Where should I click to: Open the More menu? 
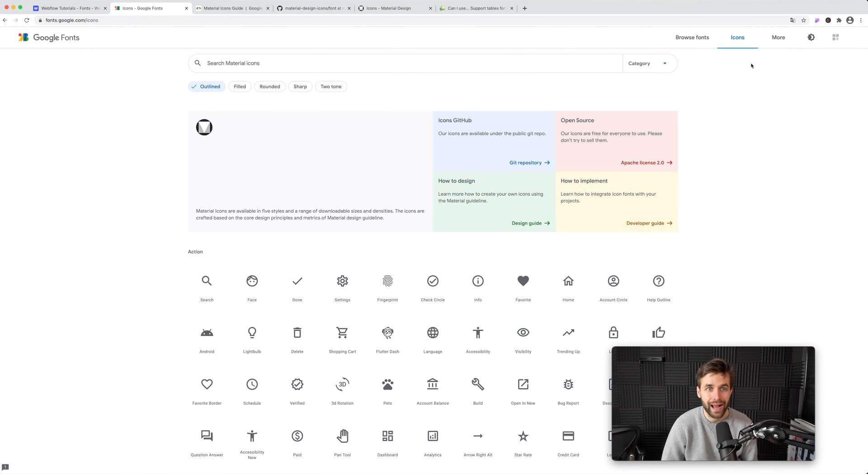778,37
